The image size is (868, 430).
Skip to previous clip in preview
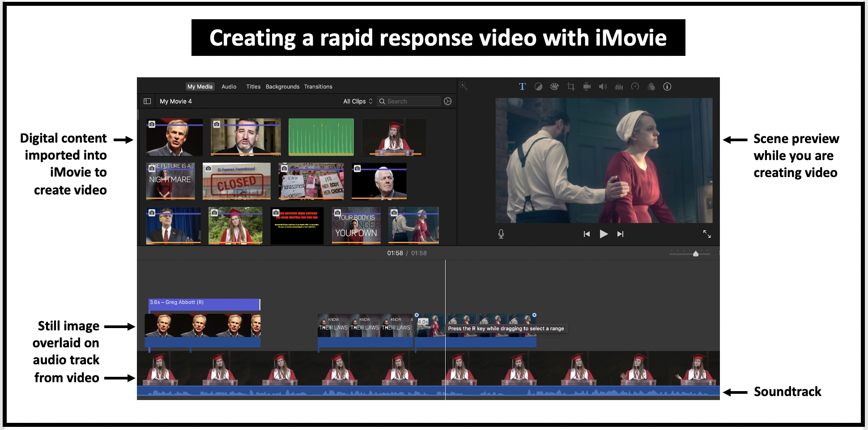tap(587, 234)
